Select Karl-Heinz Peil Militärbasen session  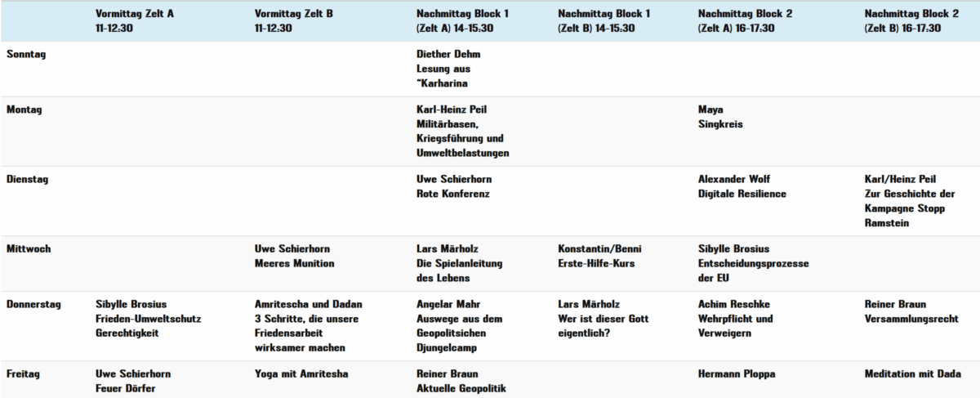point(463,131)
